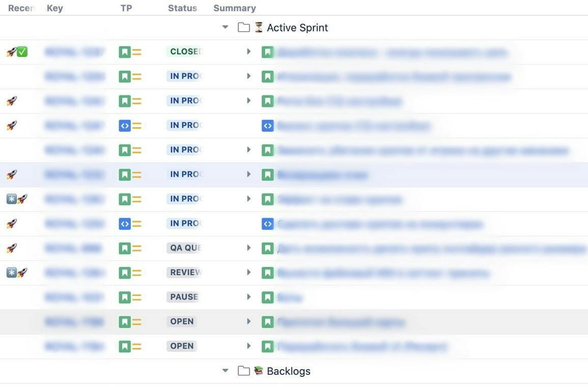Click the summary story icon in the PAUSE row

point(268,297)
